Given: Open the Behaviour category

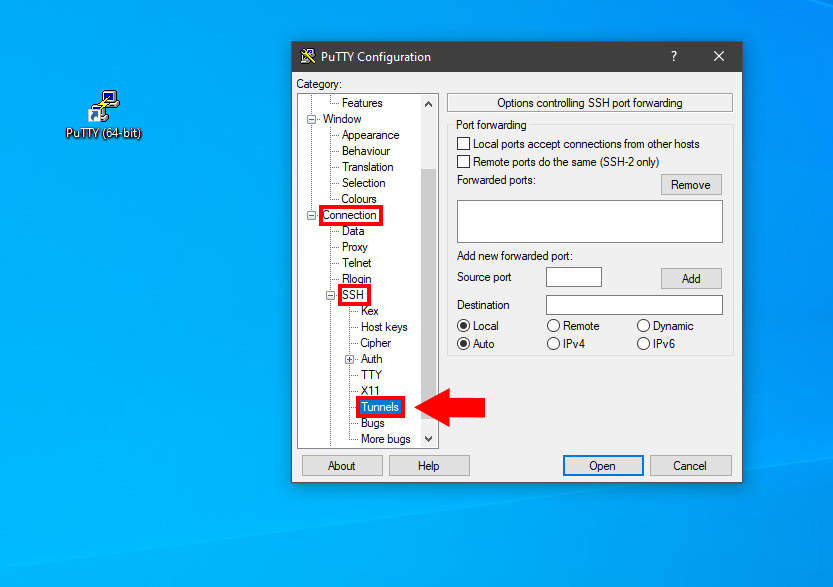Looking at the screenshot, I should click(x=366, y=151).
